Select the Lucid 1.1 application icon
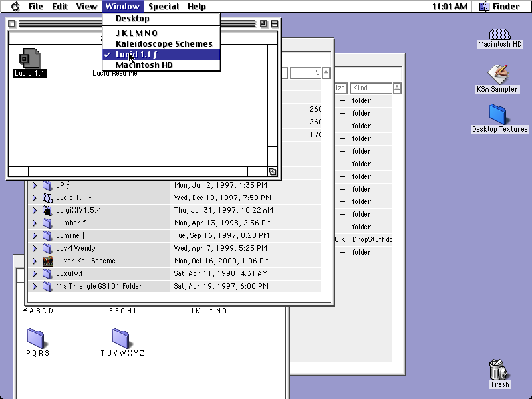The image size is (532, 399). (30, 58)
